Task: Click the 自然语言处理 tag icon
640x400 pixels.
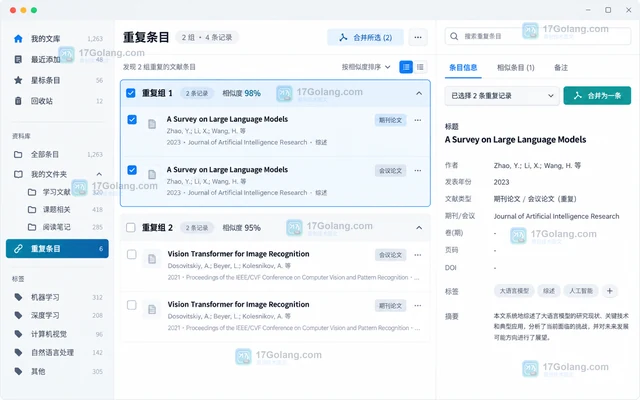Action: coord(18,352)
